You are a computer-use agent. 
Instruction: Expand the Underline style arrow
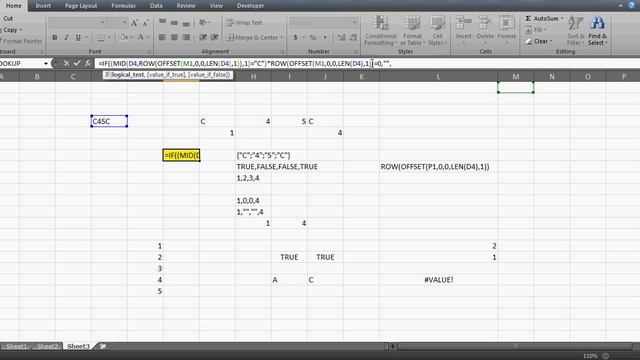[x=86, y=38]
